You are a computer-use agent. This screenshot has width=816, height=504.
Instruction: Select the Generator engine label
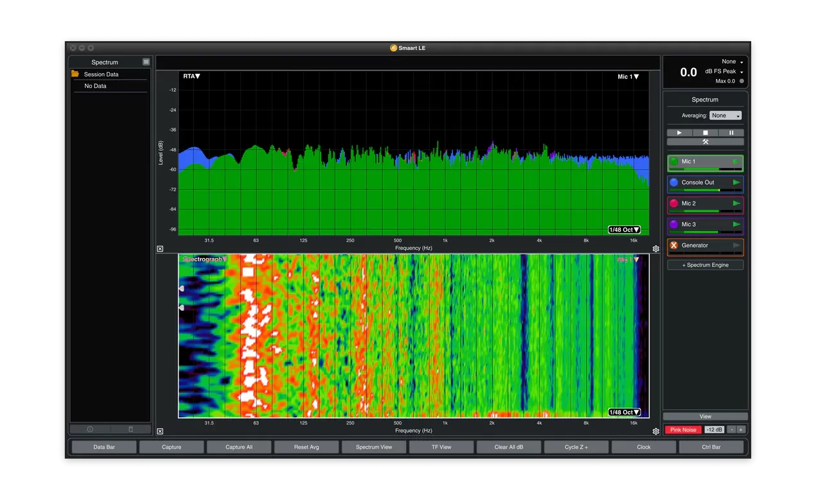[695, 245]
